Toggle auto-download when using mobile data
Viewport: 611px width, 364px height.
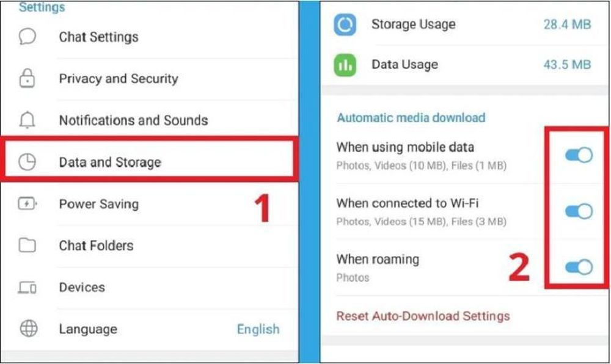point(579,155)
